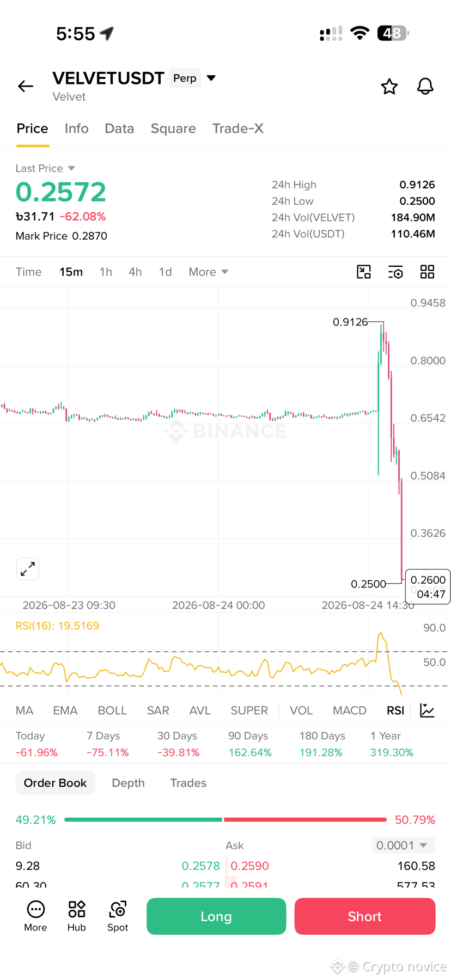Viewport: 451px width, 980px height.
Task: Open the Hub icon
Action: pyautogui.click(x=77, y=916)
